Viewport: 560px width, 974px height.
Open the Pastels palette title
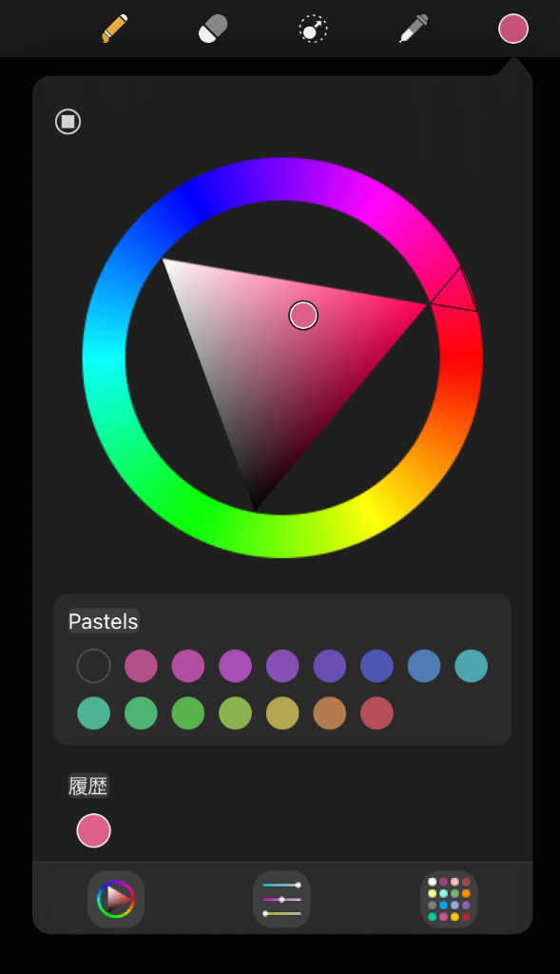pyautogui.click(x=103, y=621)
